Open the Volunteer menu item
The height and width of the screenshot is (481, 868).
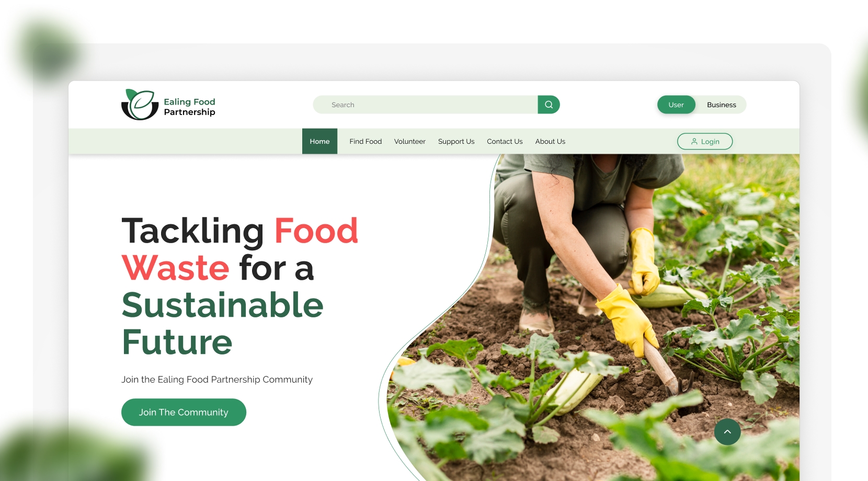pyautogui.click(x=410, y=141)
